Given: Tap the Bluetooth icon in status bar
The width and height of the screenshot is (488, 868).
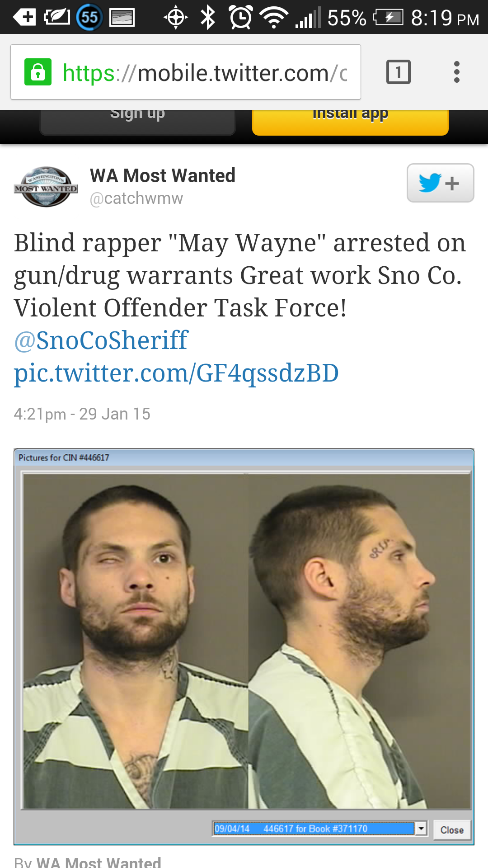Looking at the screenshot, I should tap(207, 18).
